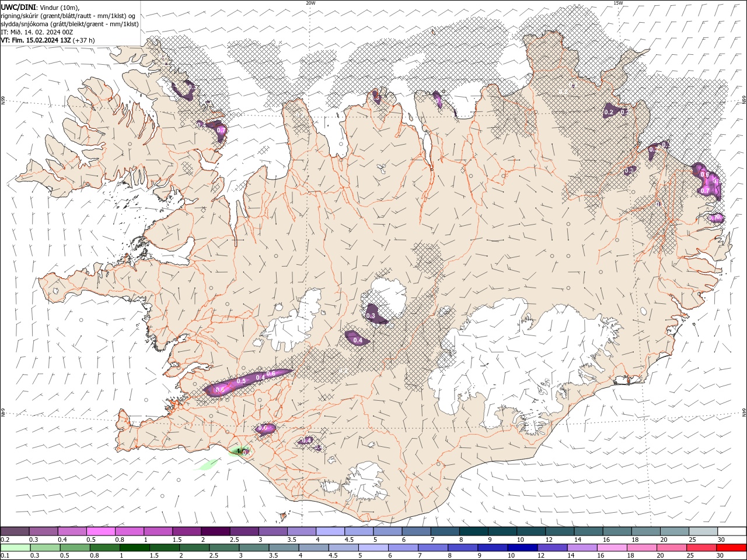Viewport: 747px width, 560px height.
Task: Click the light grey 25 swatch in upper legend row
Action: click(x=703, y=531)
